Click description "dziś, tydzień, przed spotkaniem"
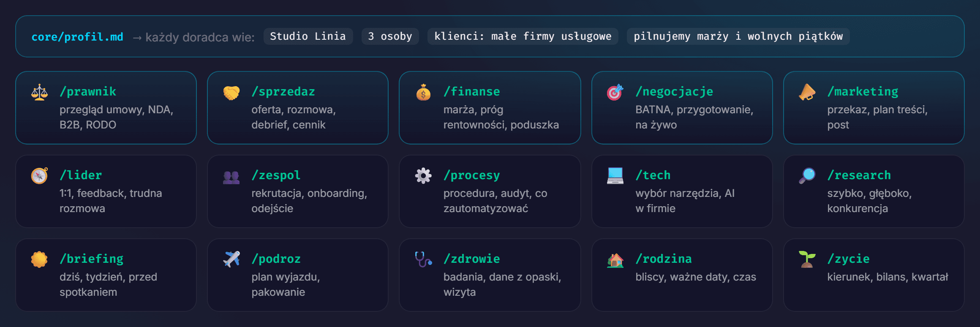 click(x=109, y=284)
